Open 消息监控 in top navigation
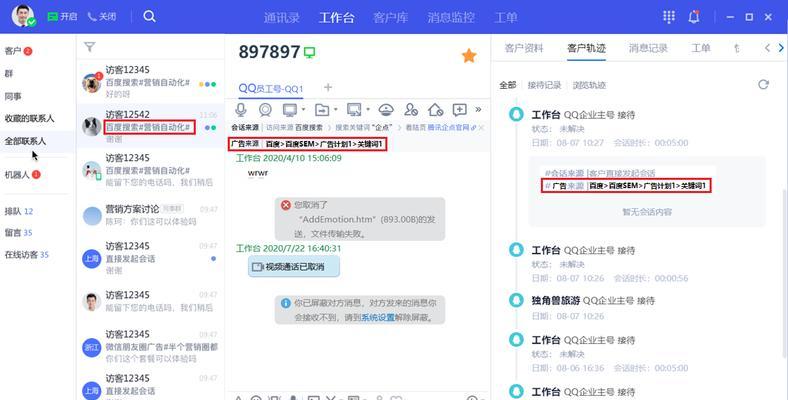Screen dimensions: 788x400 click(x=451, y=18)
